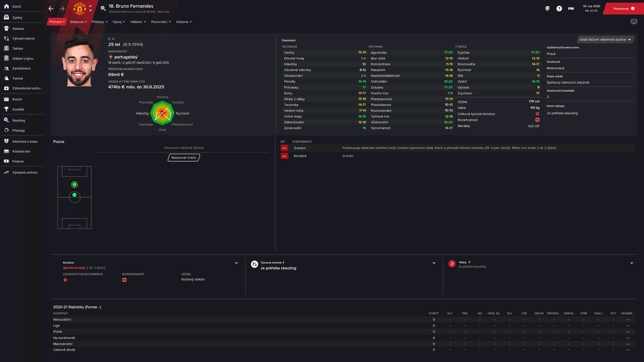Viewport: 644px width, 362px height.
Task: Click the FM logo menu icon
Action: pyautogui.click(x=571, y=9)
